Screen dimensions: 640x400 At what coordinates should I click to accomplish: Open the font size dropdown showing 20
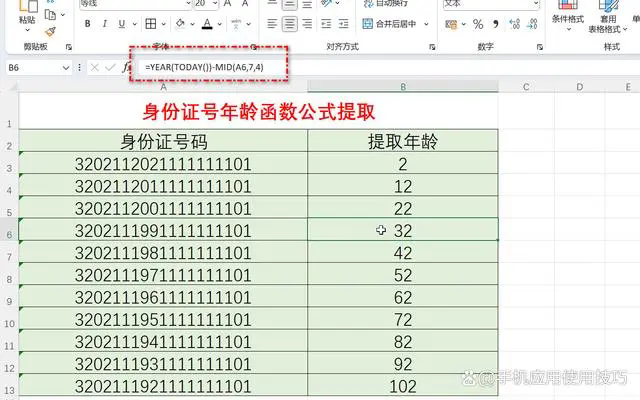pyautogui.click(x=213, y=4)
